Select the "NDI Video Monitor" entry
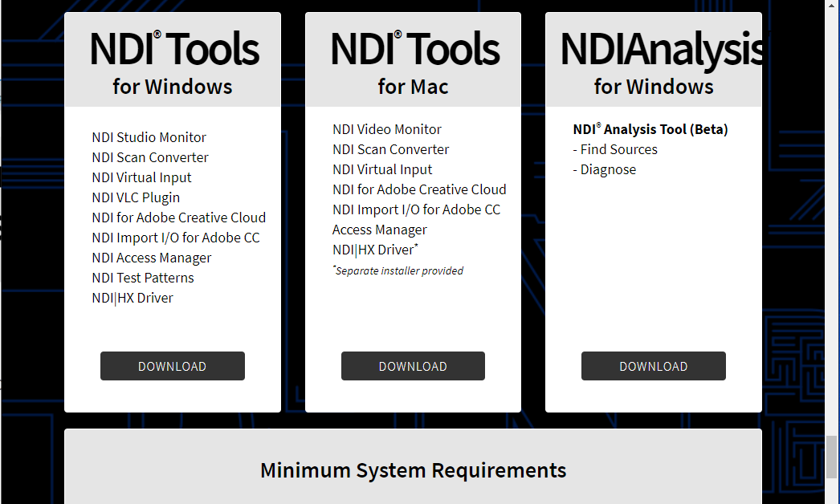This screenshot has width=840, height=504. 387,129
